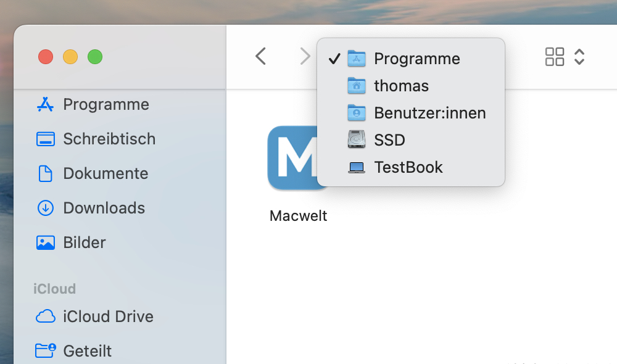Go back with the left chevron

pos(260,56)
